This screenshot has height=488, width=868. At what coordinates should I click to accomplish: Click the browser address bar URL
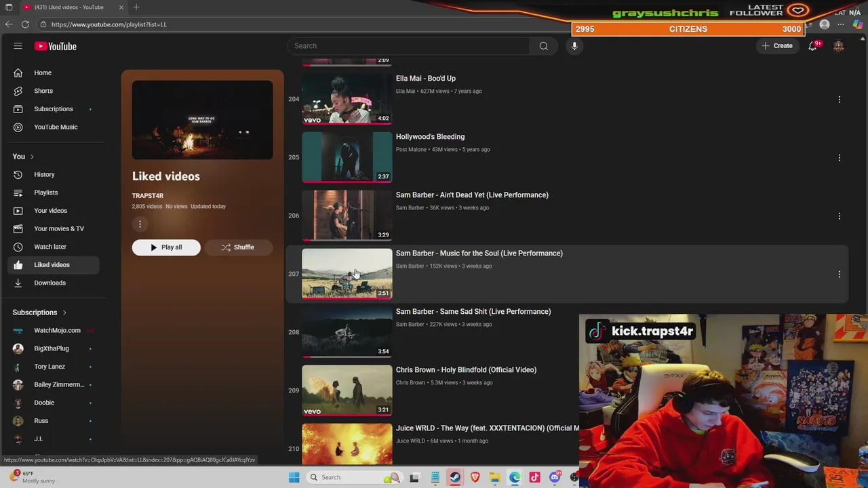(x=108, y=24)
